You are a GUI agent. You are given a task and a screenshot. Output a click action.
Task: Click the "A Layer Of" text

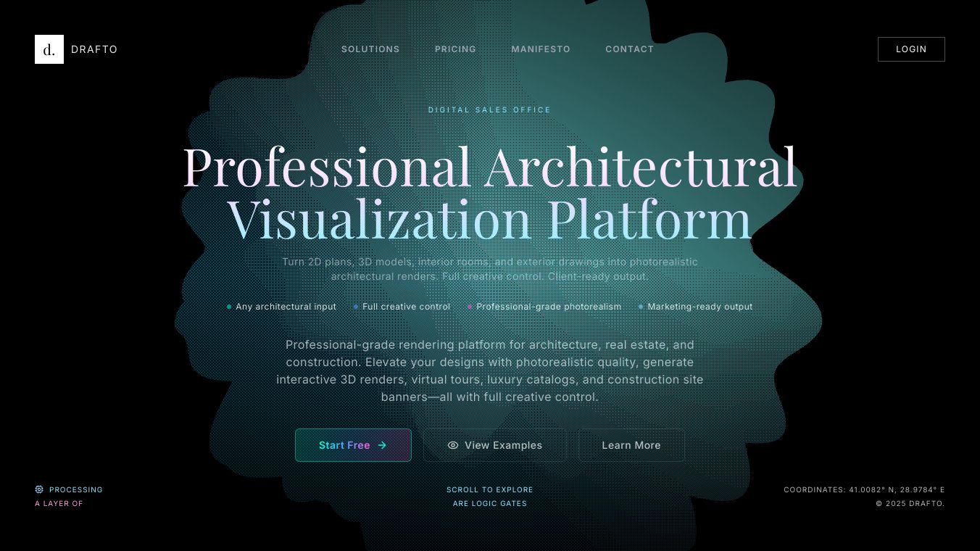(59, 504)
